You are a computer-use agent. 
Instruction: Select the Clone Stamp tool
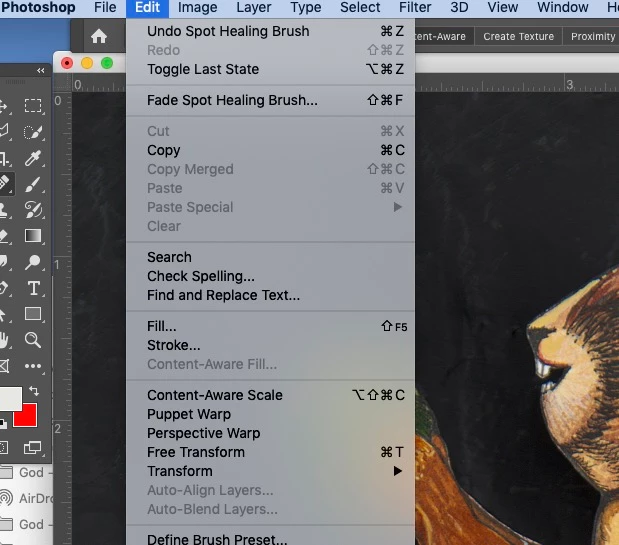click(4, 210)
